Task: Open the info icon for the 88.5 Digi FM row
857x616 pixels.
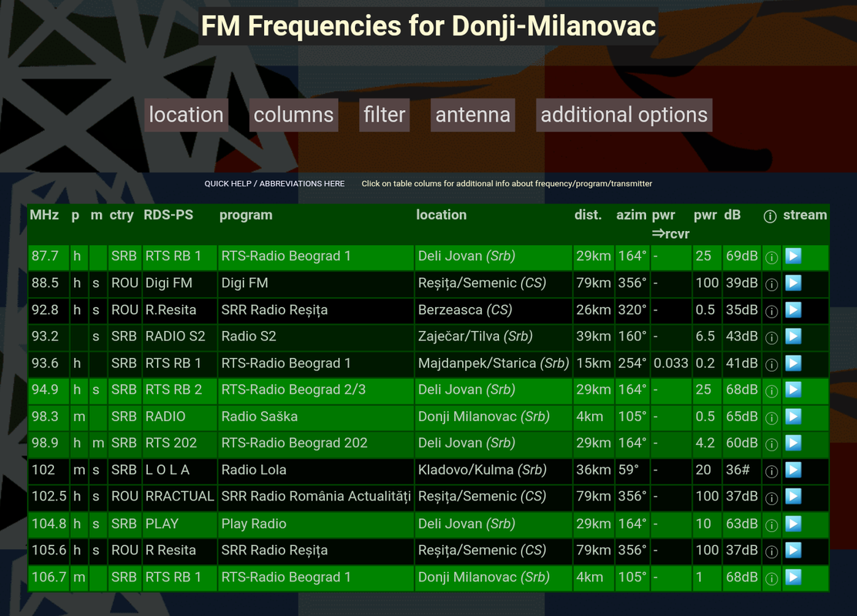Action: (x=772, y=284)
